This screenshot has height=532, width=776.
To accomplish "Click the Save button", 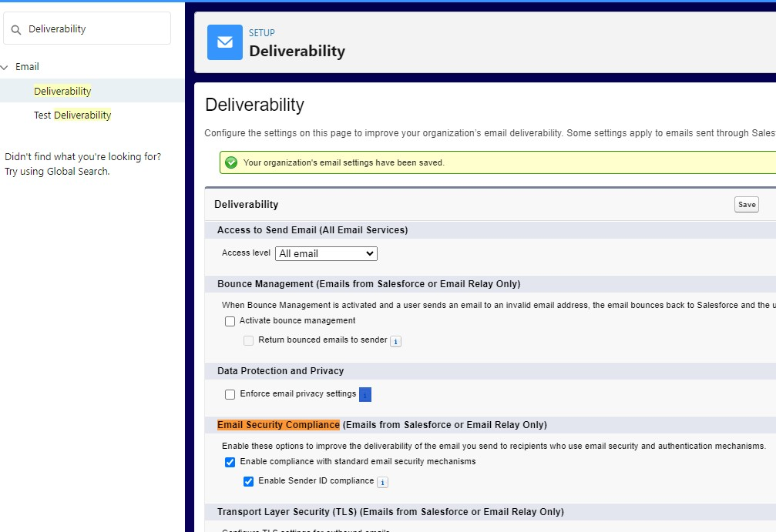I will coord(746,205).
